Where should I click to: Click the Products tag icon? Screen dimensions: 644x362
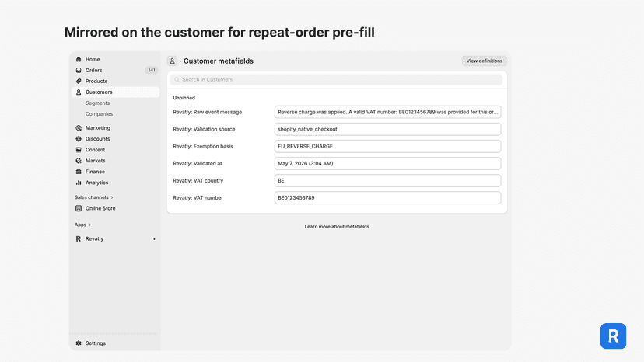click(x=79, y=82)
